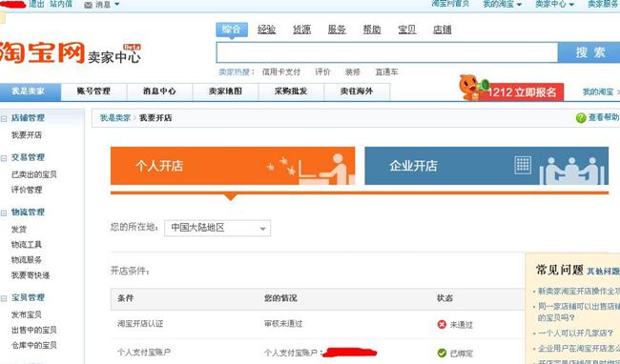The width and height of the screenshot is (620, 364).
Task: Open 其他问题 link in FAQ panel
Action: [x=604, y=272]
